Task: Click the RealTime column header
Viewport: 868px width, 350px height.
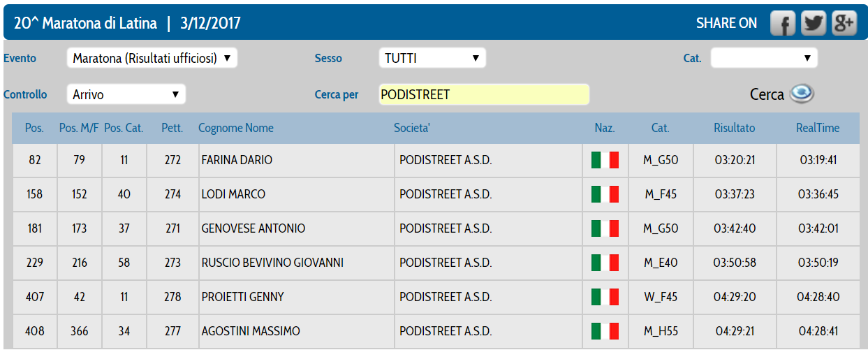Action: click(818, 128)
